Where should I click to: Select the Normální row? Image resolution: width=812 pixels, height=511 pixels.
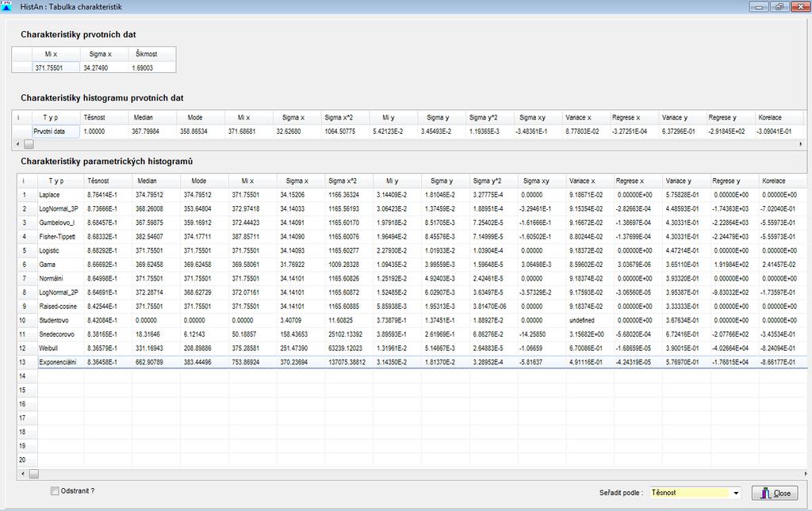(x=412, y=279)
